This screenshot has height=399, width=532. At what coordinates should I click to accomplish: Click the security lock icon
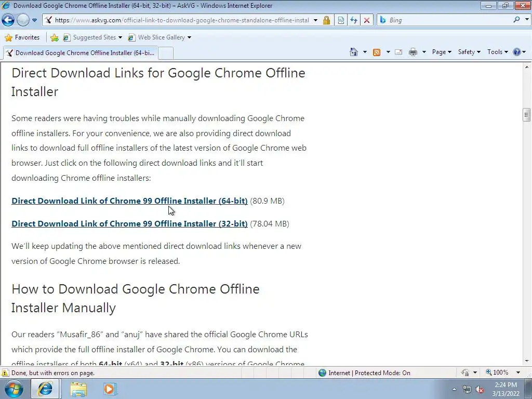326,20
